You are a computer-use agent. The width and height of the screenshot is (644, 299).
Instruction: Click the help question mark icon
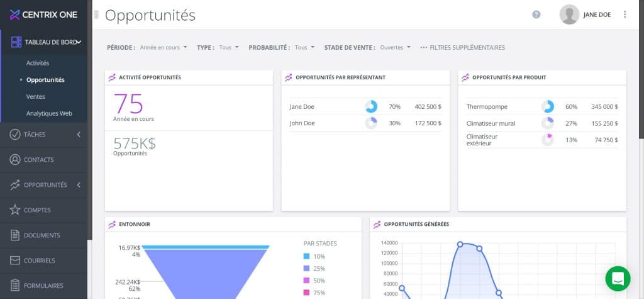pyautogui.click(x=536, y=14)
